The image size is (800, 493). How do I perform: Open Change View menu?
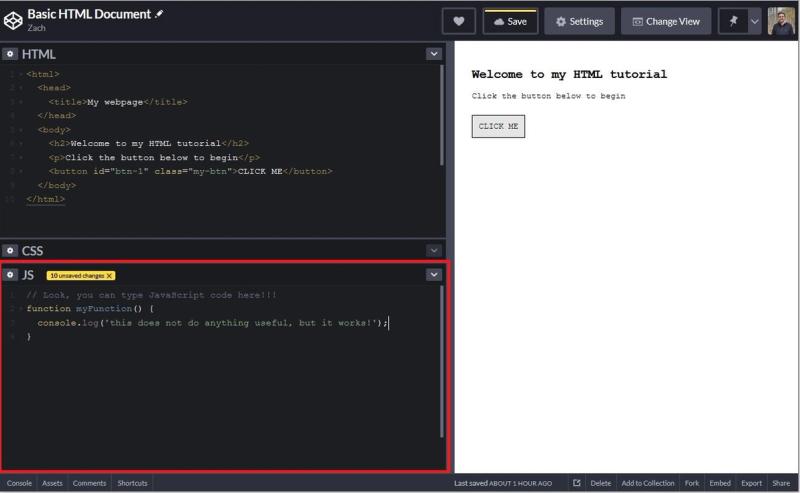click(666, 21)
